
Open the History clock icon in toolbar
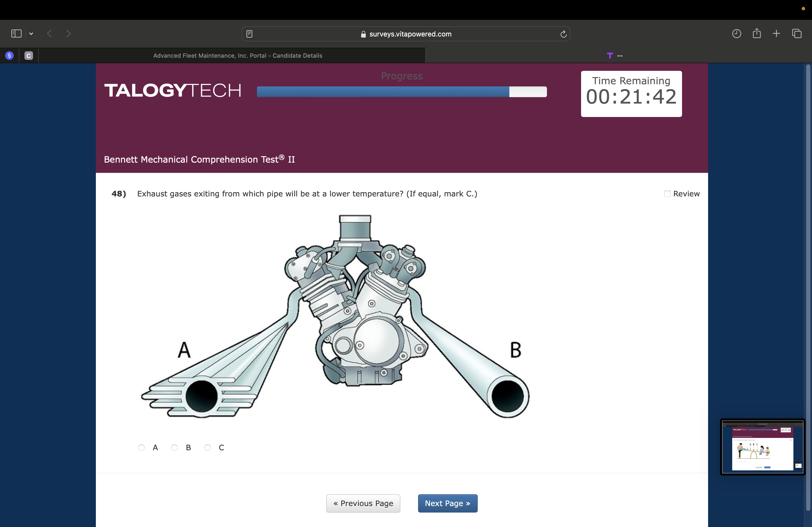point(736,33)
